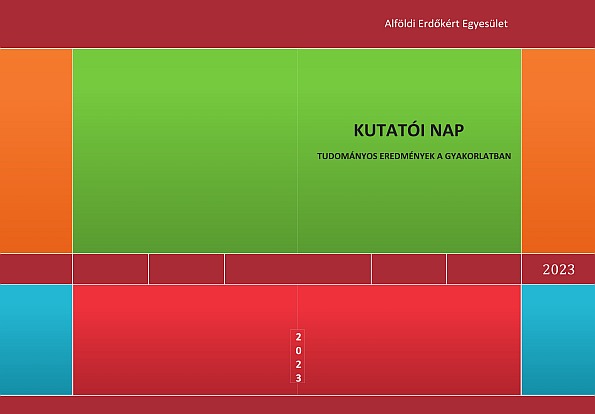Screen dimensions: 595x414
Task: Select the cyan block on the left side
Action: (x=36, y=340)
